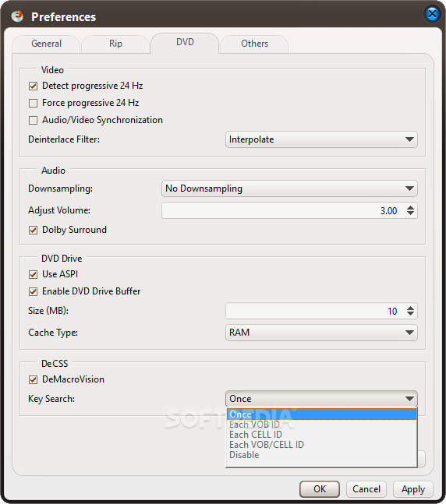The image size is (446, 504).
Task: Choose Once in the Key Search list
Action: tap(321, 414)
